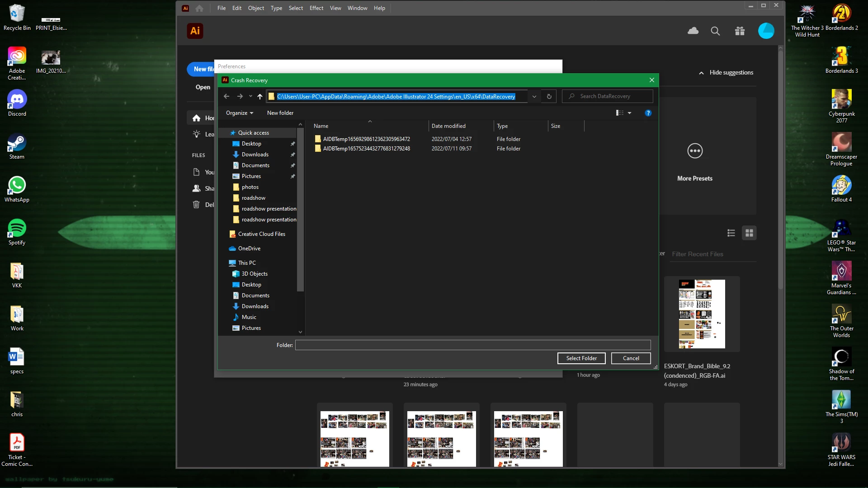
Task: Click the Creative Cloud sync icon
Action: (x=693, y=31)
